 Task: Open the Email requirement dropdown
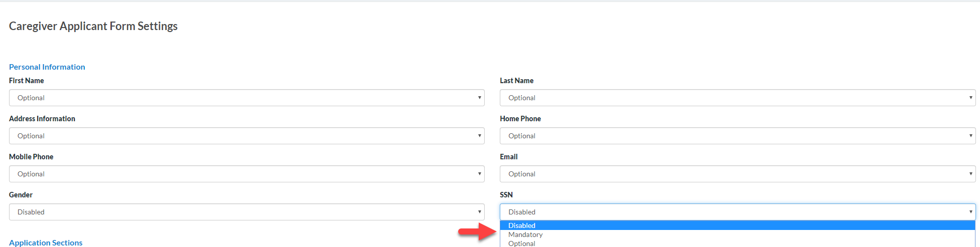point(737,174)
